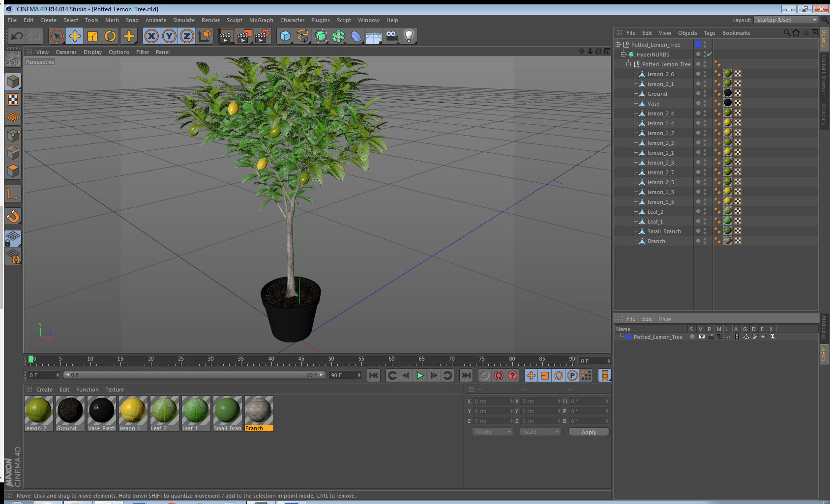Open the Scale mode dropdown

pos(540,432)
